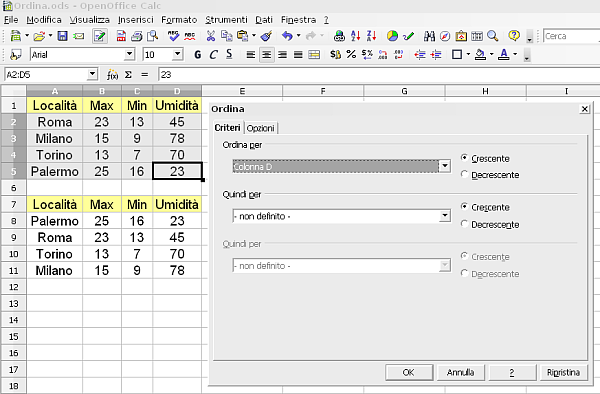Insert a chart with the pie icon
The image size is (600, 394).
392,36
